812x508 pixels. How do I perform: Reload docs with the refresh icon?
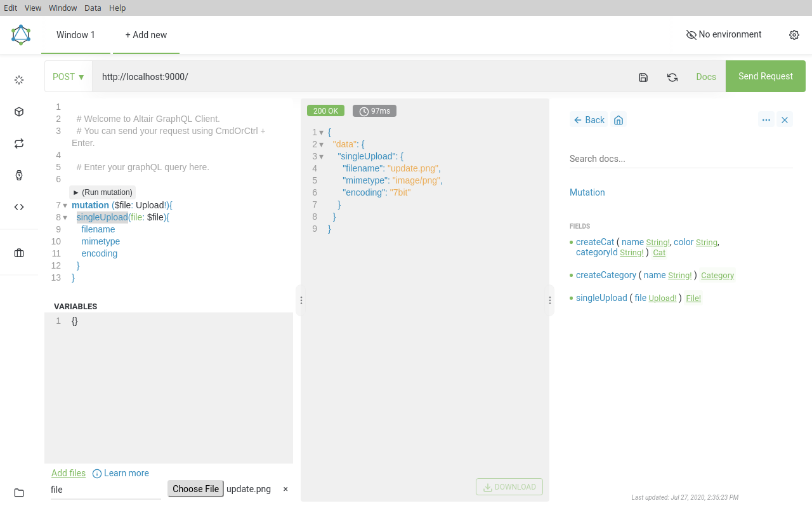672,77
